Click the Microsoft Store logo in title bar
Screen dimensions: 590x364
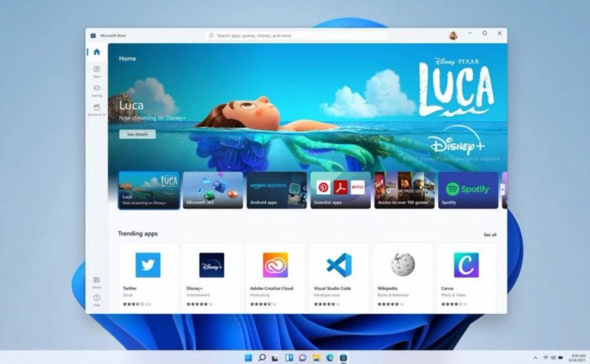coord(93,35)
